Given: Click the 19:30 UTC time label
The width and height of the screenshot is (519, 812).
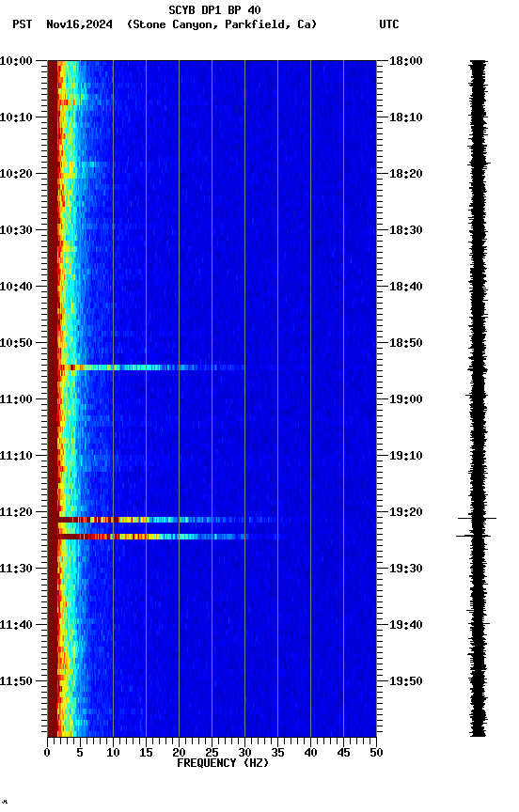Looking at the screenshot, I should point(406,570).
